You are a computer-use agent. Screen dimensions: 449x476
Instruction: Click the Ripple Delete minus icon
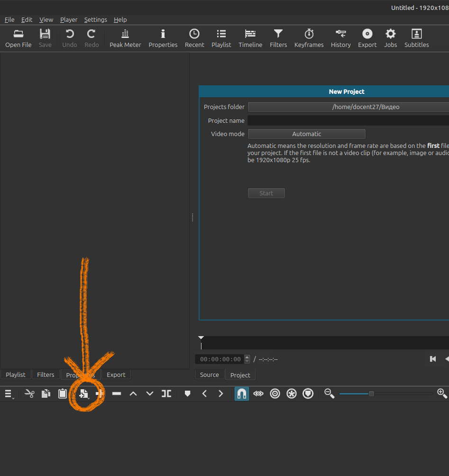pyautogui.click(x=117, y=394)
